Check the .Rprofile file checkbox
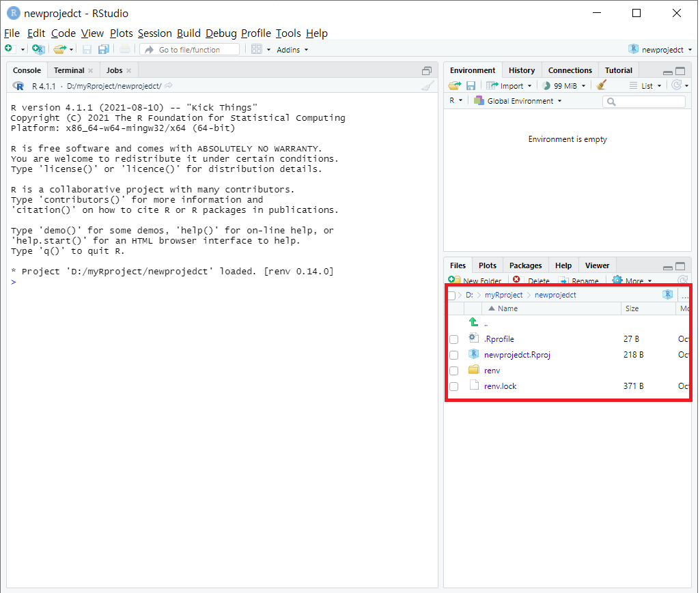Viewport: 700px width, 593px height. coord(454,340)
